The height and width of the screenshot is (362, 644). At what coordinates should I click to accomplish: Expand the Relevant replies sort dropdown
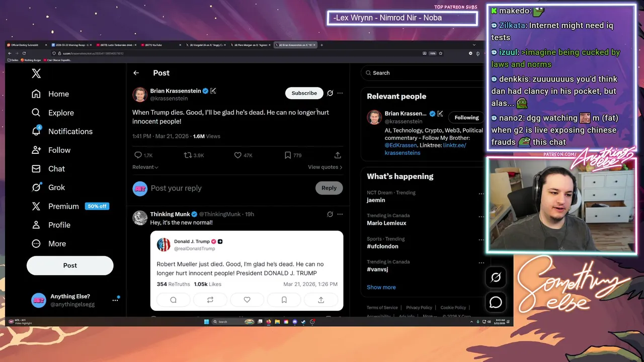145,167
